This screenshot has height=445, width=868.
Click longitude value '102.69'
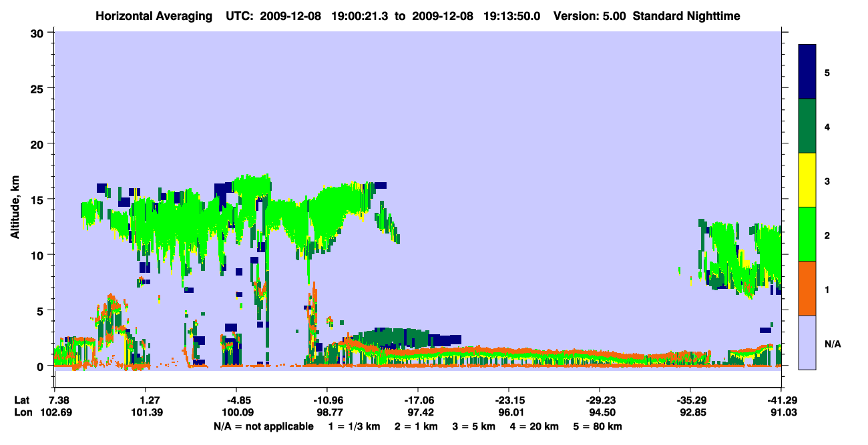(55, 412)
